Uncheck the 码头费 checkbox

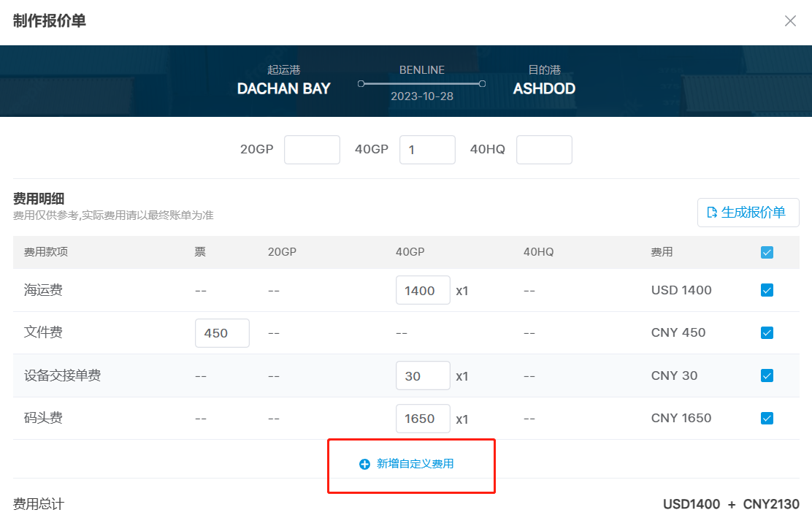pos(767,419)
